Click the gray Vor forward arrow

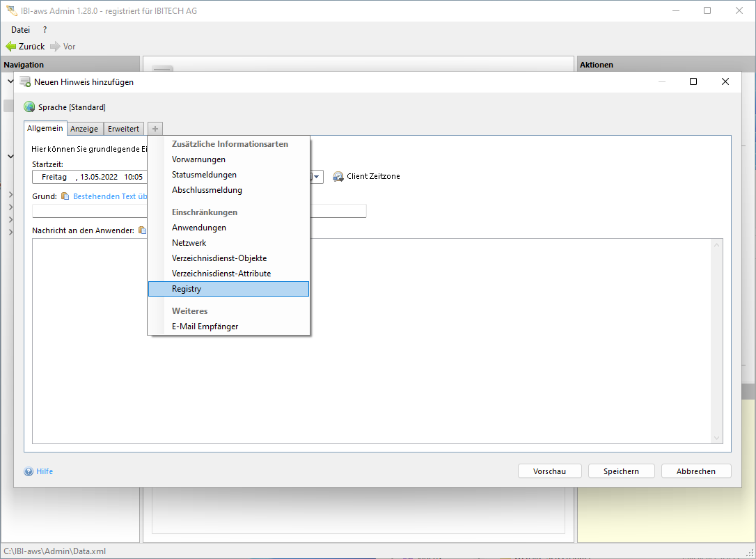[x=56, y=47]
